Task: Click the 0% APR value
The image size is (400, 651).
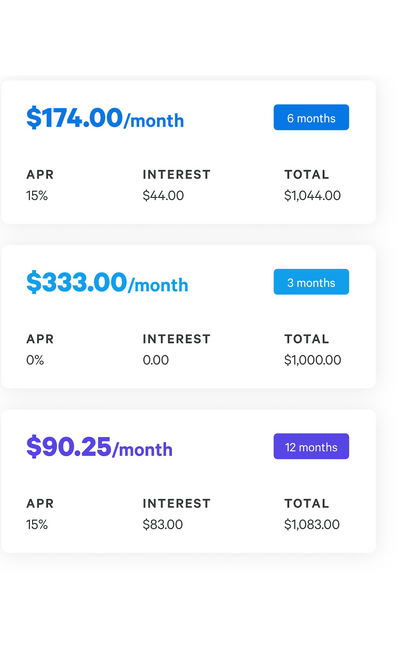Action: click(35, 360)
